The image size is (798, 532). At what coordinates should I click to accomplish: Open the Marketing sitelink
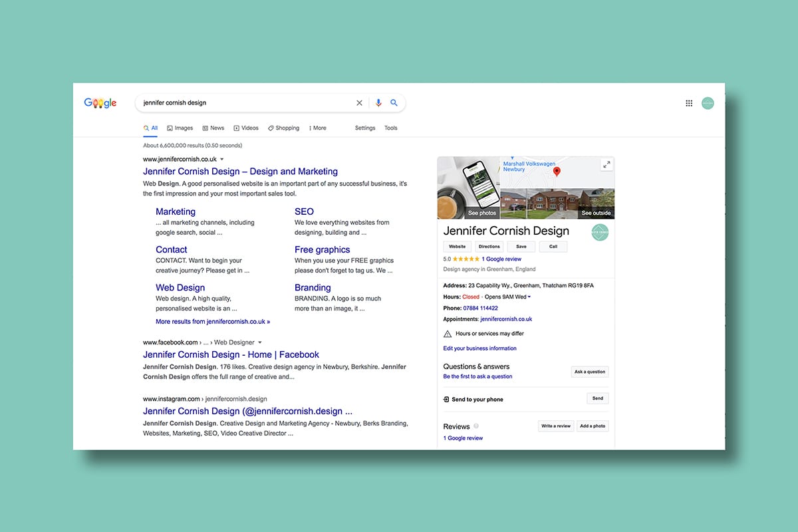[176, 211]
